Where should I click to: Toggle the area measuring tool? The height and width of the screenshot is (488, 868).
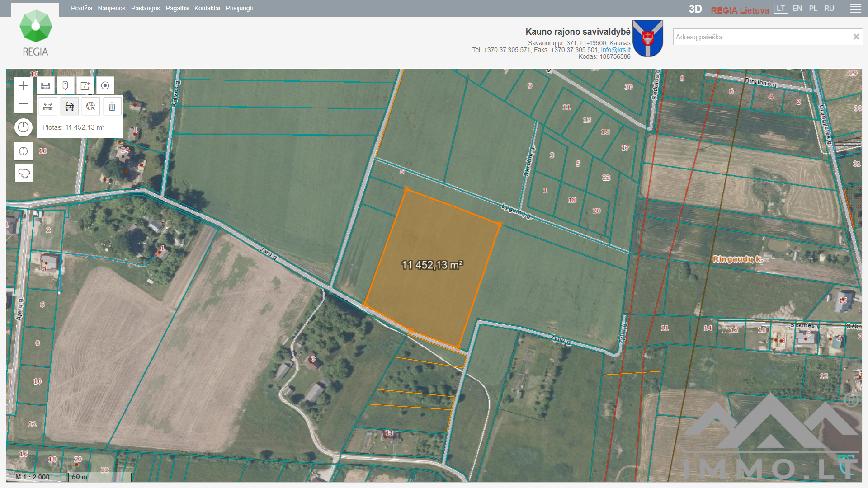(70, 107)
